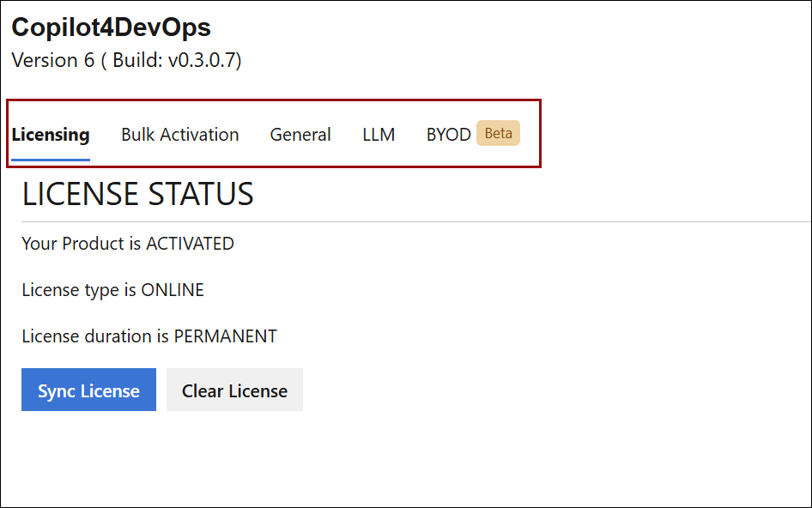Viewport: 812px width, 508px height.
Task: Click the Beta badge next to BYOD
Action: point(498,133)
